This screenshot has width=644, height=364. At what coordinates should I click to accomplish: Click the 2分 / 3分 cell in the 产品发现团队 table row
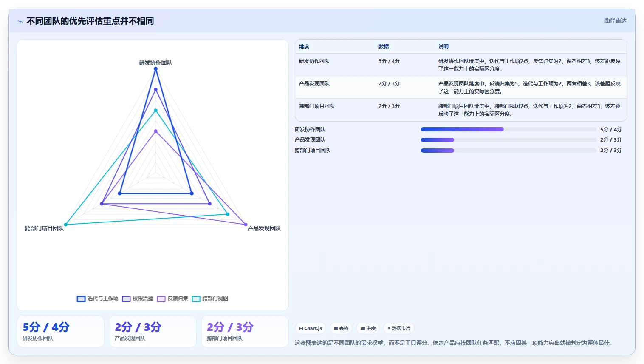click(x=389, y=84)
